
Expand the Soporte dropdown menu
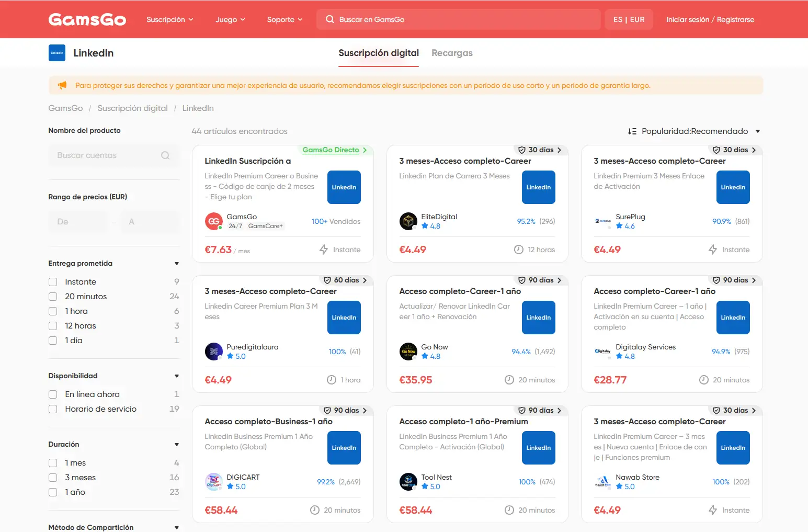(x=285, y=19)
